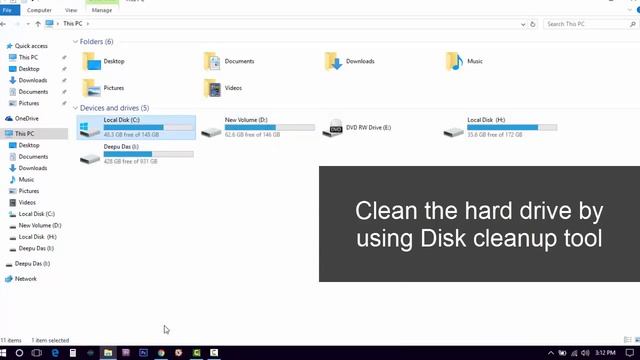Open the Computer ribbon tab
Screen dimensions: 640x360
click(x=39, y=10)
